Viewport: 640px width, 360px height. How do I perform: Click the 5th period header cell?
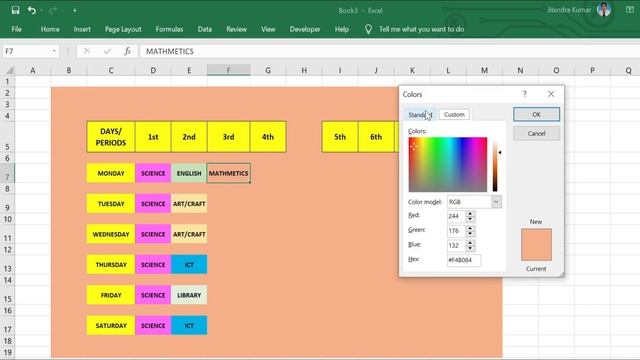340,137
